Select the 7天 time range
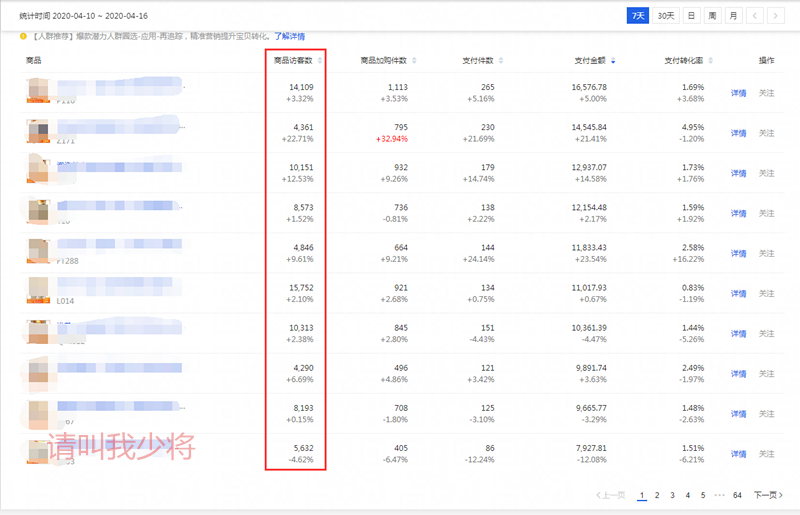This screenshot has width=800, height=515. click(638, 15)
